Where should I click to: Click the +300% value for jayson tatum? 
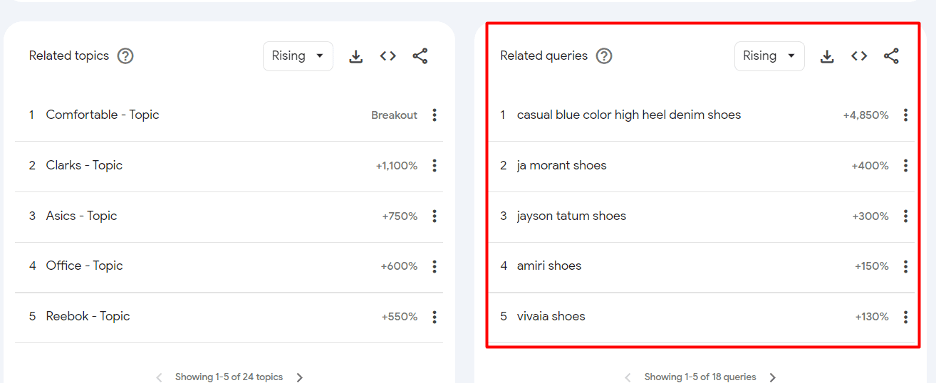click(x=870, y=216)
